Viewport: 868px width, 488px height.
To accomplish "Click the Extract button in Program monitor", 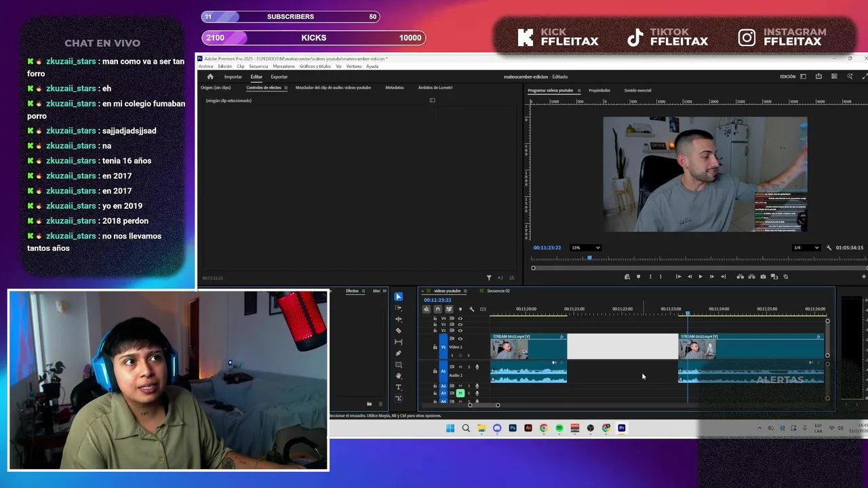I will pyautogui.click(x=751, y=277).
